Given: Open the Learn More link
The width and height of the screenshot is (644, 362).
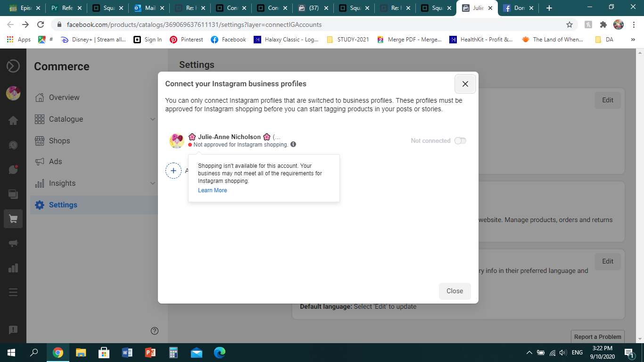Looking at the screenshot, I should coord(212,190).
